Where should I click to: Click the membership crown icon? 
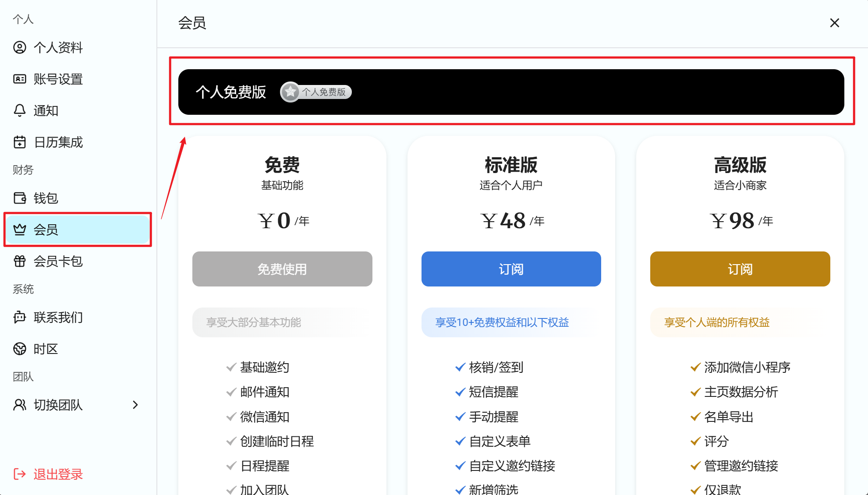pyautogui.click(x=20, y=230)
